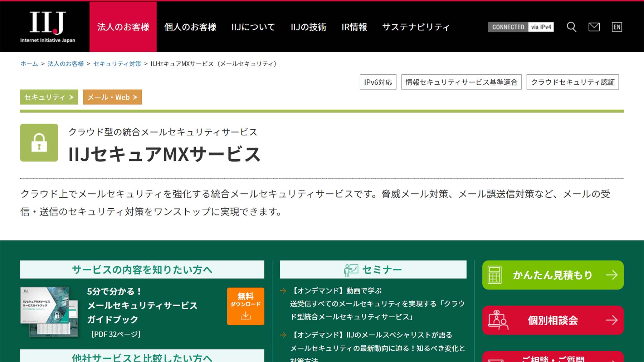Click the calculator icon on かんたん見積もり
644x362 pixels.
(494, 275)
